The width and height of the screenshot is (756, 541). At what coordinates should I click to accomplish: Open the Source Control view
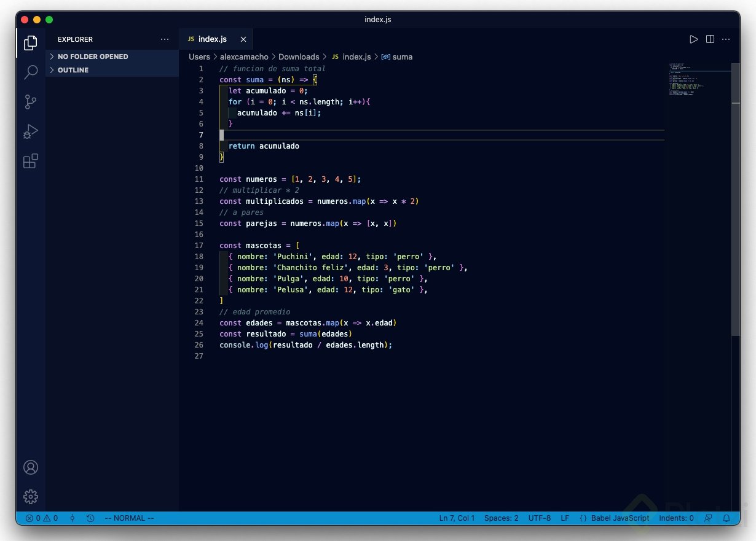pyautogui.click(x=30, y=102)
